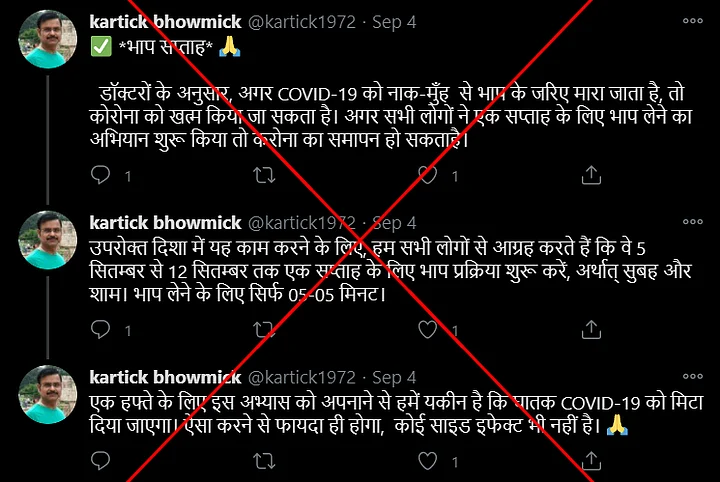
Task: Retweet the first tweet in the thread
Action: point(264,175)
